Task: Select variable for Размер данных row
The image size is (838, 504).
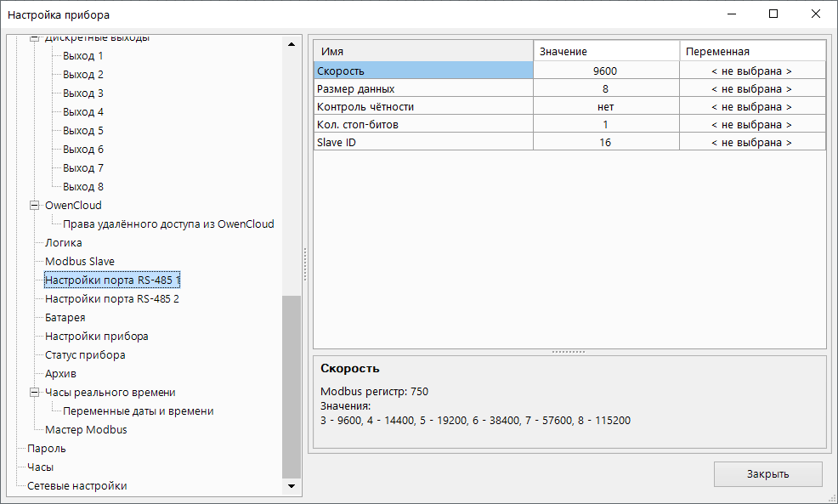Action: [x=751, y=89]
